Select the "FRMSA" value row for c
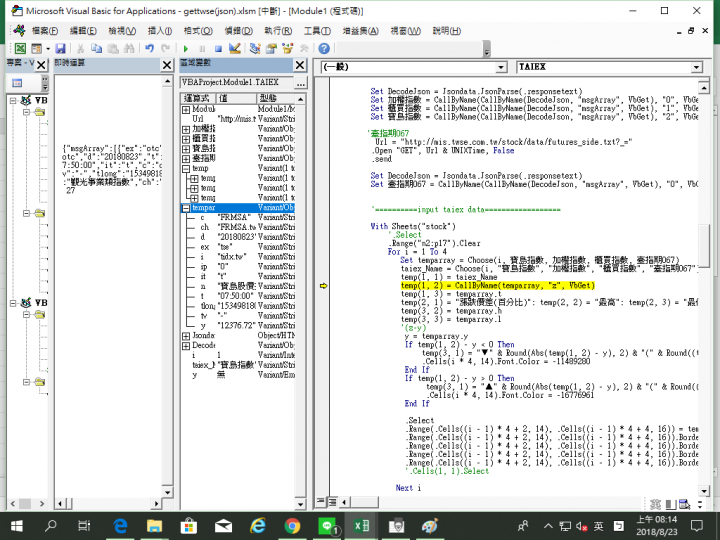Viewport: 720px width, 540px height. point(238,218)
